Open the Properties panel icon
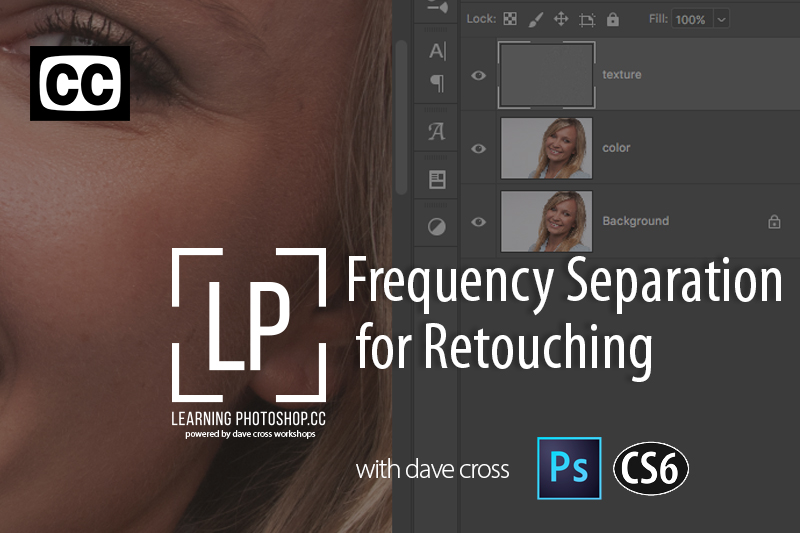Image resolution: width=800 pixels, height=533 pixels. [437, 180]
